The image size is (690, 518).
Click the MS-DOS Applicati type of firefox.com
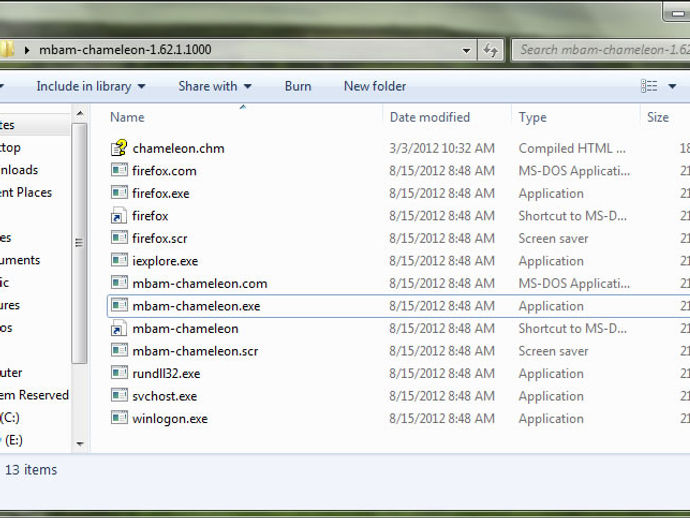tap(574, 171)
